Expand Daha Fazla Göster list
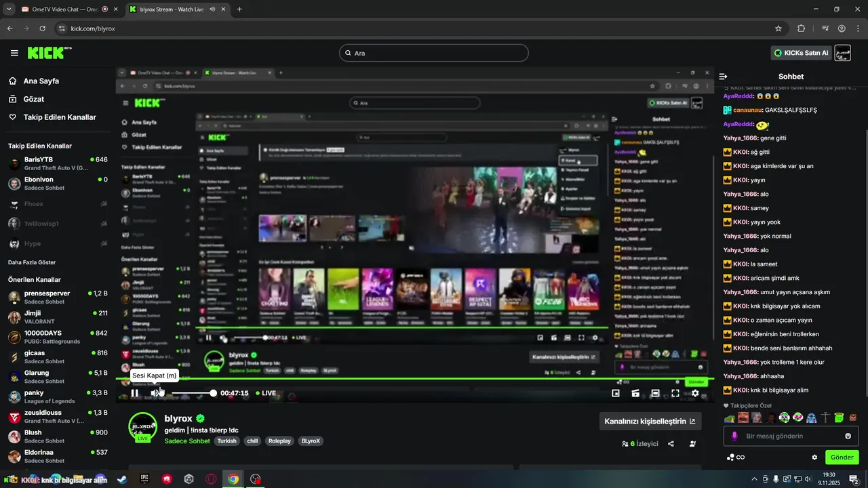 coord(32,262)
